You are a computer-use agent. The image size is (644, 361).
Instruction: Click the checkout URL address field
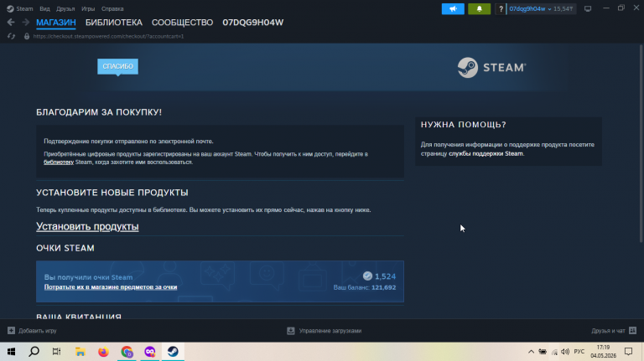click(x=108, y=37)
